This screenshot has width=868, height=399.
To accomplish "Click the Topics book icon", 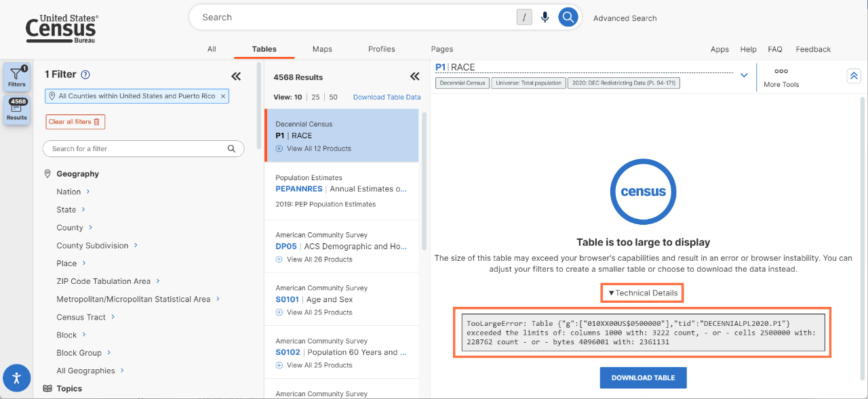I will [47, 389].
